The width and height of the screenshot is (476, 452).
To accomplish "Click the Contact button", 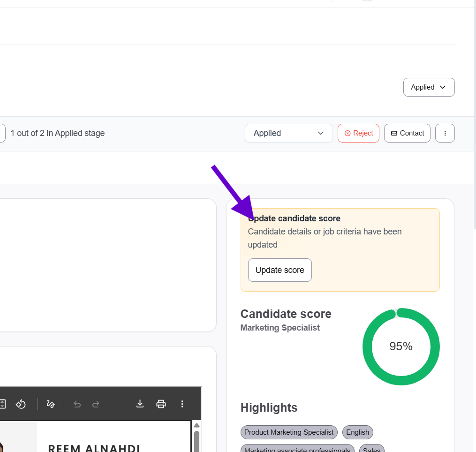I will pos(407,133).
